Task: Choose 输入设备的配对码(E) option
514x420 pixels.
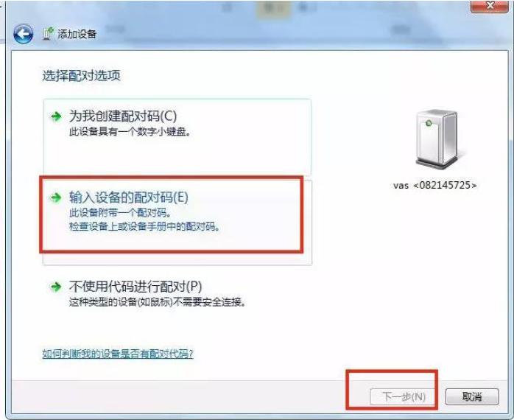Action: click(177, 220)
